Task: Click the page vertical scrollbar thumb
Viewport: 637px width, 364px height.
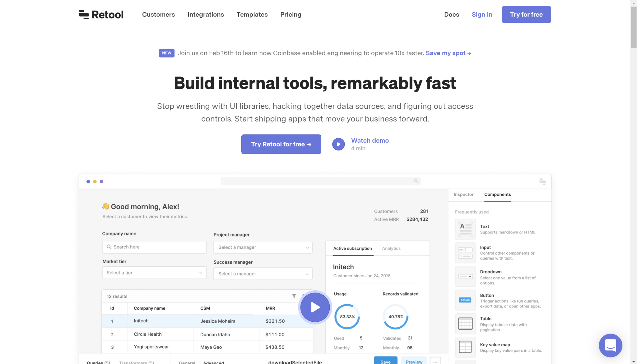Action: pos(634,27)
